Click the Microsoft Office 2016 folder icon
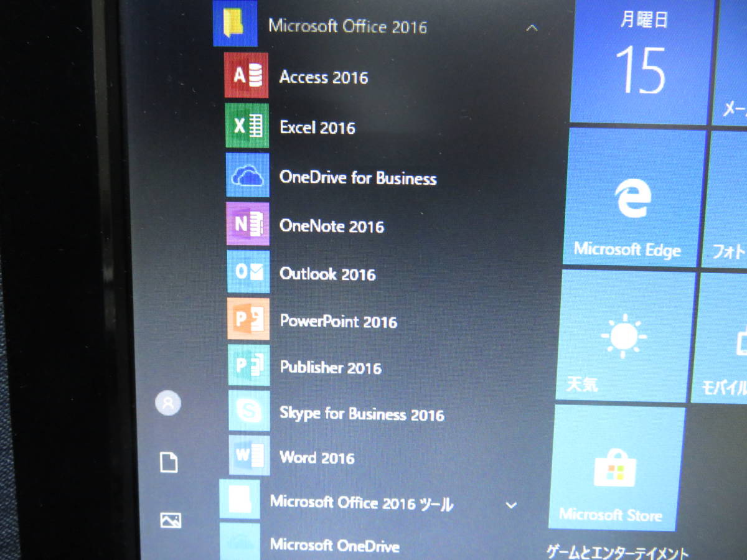The image size is (747, 560). click(x=235, y=23)
